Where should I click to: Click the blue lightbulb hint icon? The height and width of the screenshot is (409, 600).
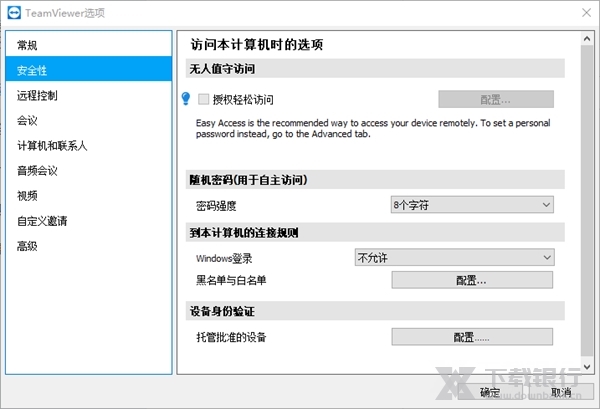186,99
